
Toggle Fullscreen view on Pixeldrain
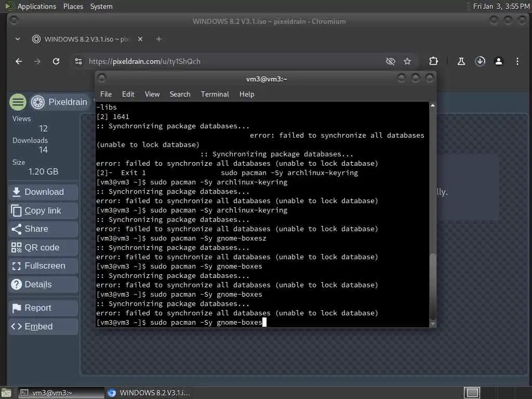44,266
